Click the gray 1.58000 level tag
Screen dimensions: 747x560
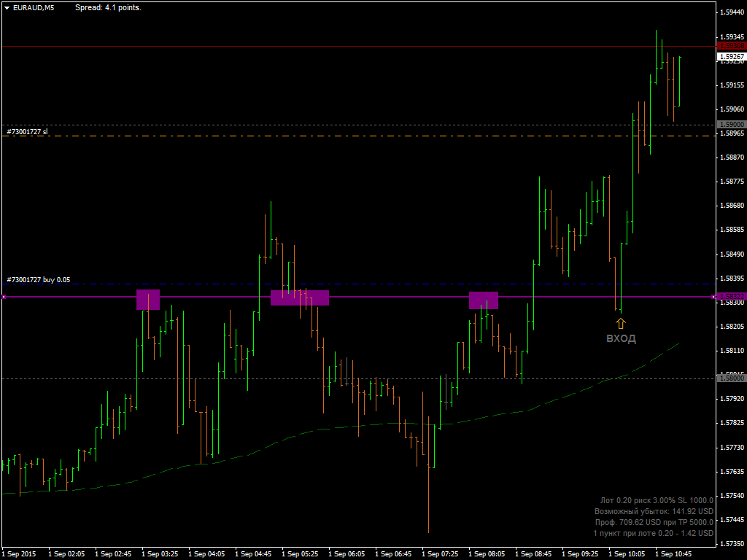click(x=732, y=378)
